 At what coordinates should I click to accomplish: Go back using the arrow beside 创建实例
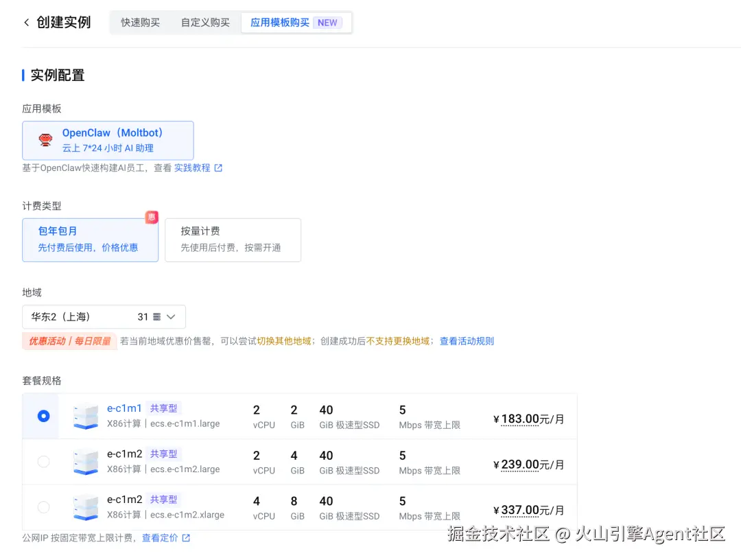[27, 22]
